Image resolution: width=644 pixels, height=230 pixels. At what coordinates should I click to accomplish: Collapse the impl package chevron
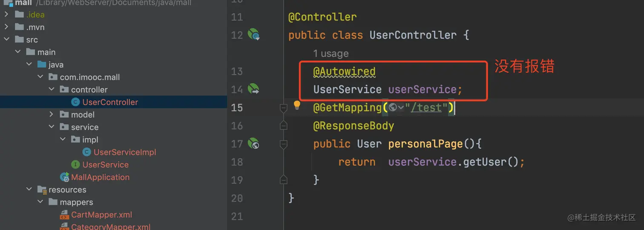click(x=63, y=140)
